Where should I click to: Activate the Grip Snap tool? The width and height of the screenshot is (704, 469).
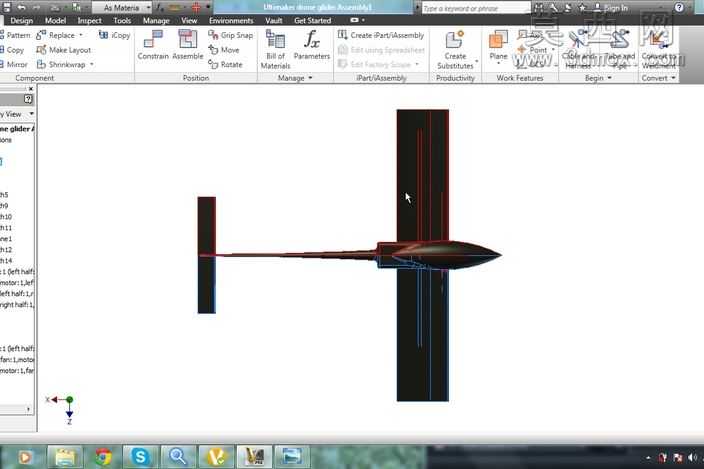[230, 35]
